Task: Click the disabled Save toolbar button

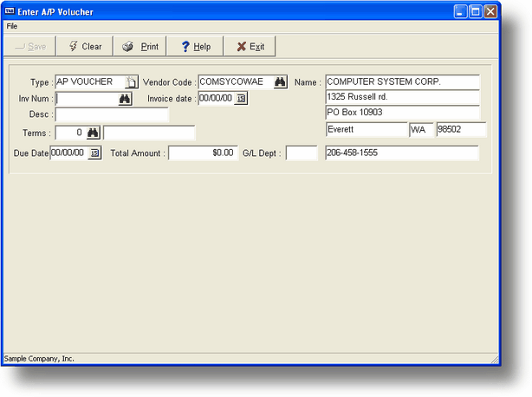Action: (x=29, y=46)
